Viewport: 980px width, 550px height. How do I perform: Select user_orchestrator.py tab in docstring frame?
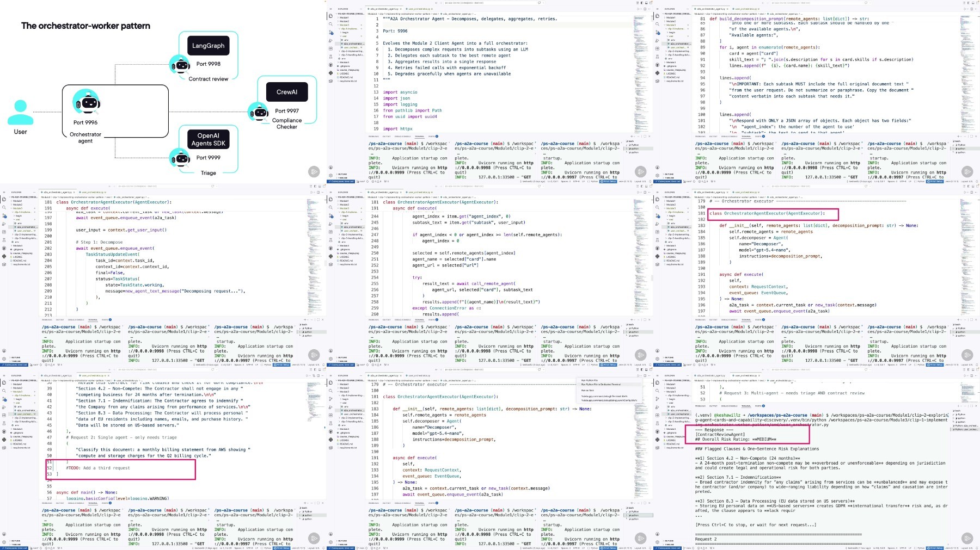click(x=419, y=9)
